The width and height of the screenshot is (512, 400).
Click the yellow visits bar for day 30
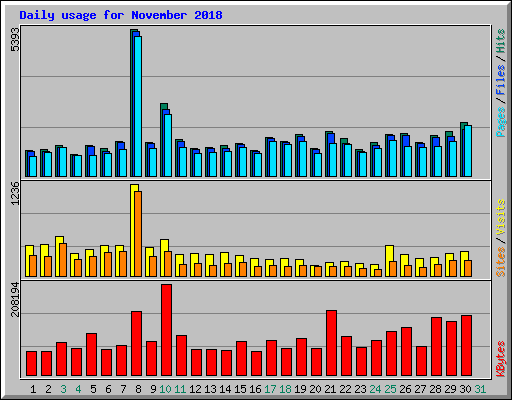[x=463, y=264]
